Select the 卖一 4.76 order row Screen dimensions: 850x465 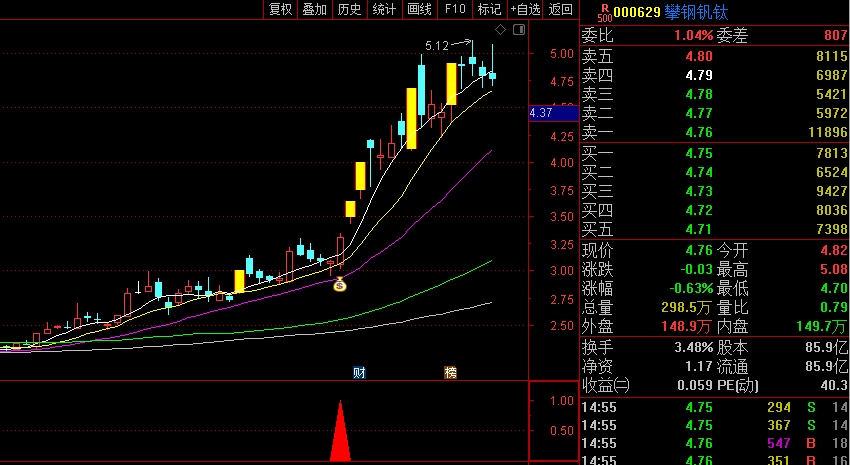(x=714, y=132)
